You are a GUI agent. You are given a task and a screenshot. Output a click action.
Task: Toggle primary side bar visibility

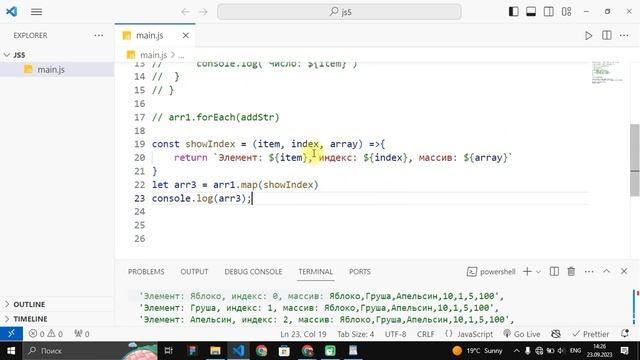[x=513, y=11]
